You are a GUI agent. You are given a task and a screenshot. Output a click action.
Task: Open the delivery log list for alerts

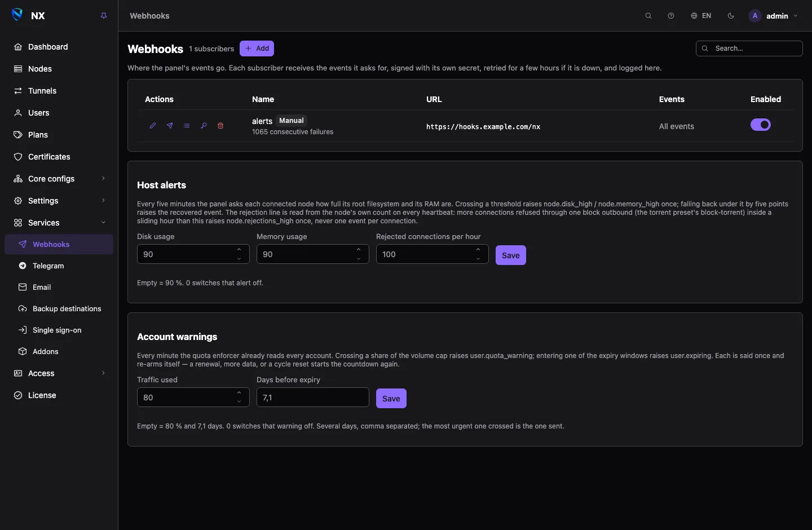[x=187, y=126]
